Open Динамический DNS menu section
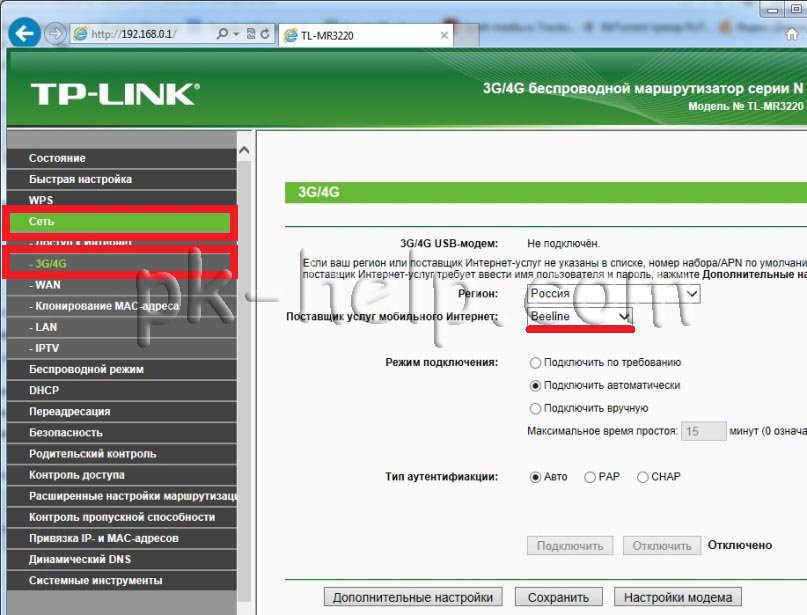This screenshot has width=807, height=615. (x=122, y=559)
